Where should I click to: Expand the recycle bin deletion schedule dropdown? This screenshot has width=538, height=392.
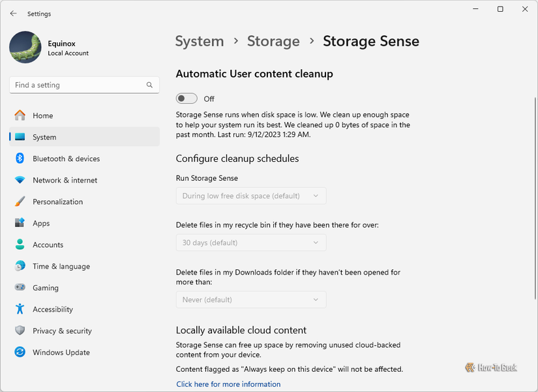click(250, 242)
